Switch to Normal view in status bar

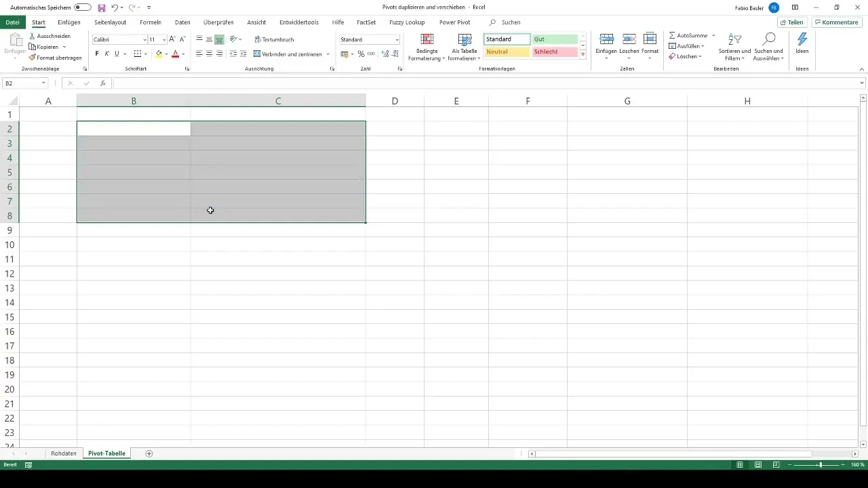pos(741,464)
